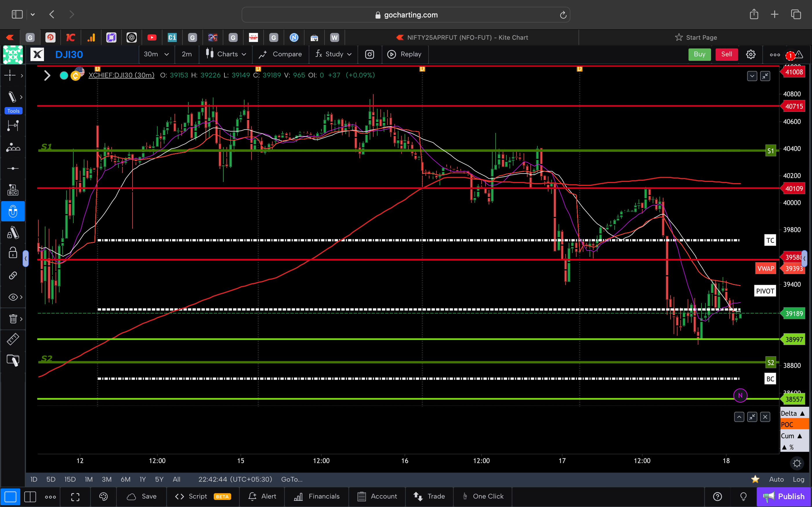Screen dimensions: 812x507
Task: Click the green Buy button
Action: coord(699,54)
